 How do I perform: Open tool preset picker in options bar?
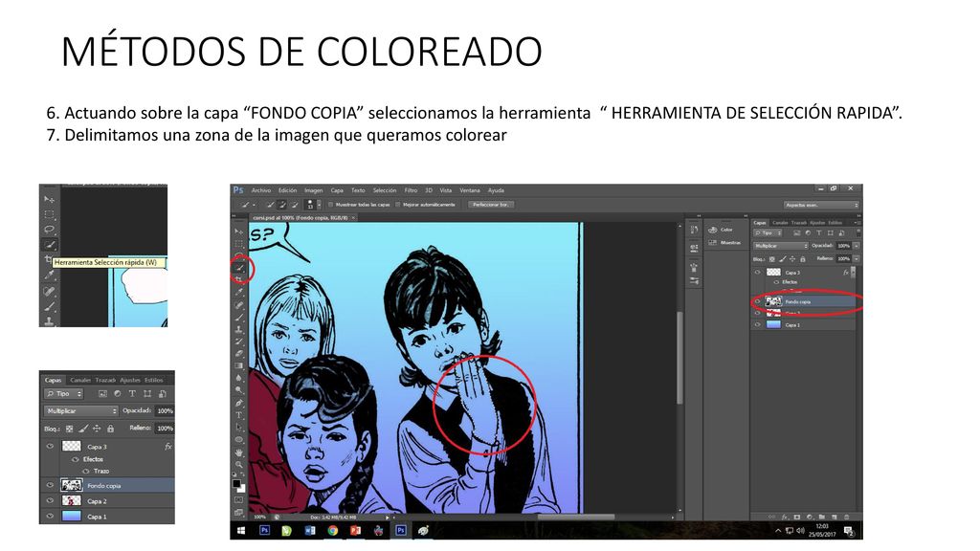point(248,205)
